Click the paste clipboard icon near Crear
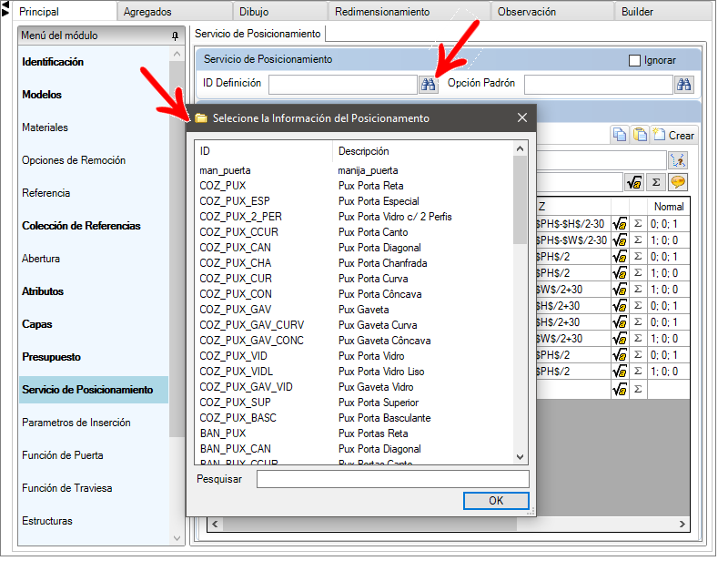728x571 pixels. (640, 135)
